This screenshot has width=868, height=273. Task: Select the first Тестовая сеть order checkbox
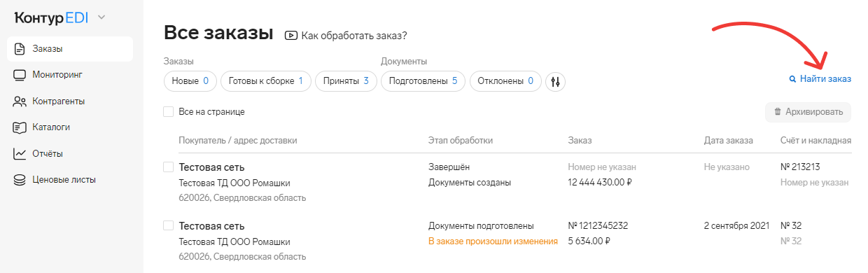(x=168, y=167)
